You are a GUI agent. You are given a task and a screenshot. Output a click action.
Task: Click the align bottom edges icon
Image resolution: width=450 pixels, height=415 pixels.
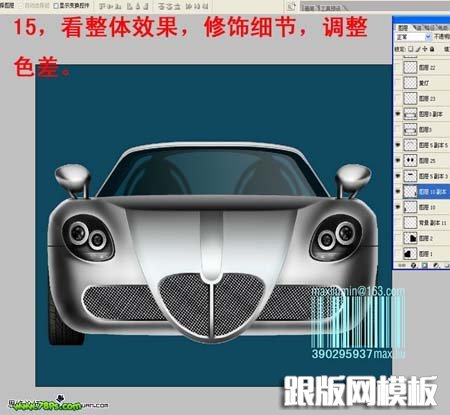click(x=118, y=6)
